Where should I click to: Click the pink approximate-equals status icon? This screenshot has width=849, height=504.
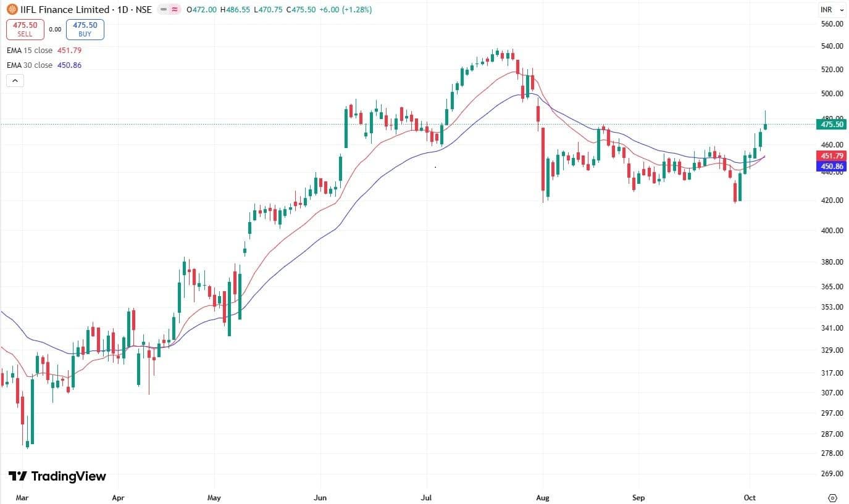pyautogui.click(x=175, y=10)
